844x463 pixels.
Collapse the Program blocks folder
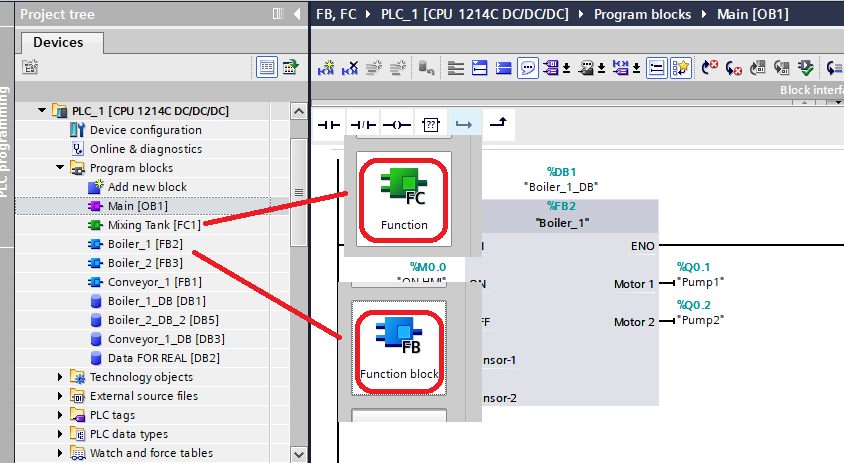click(60, 167)
